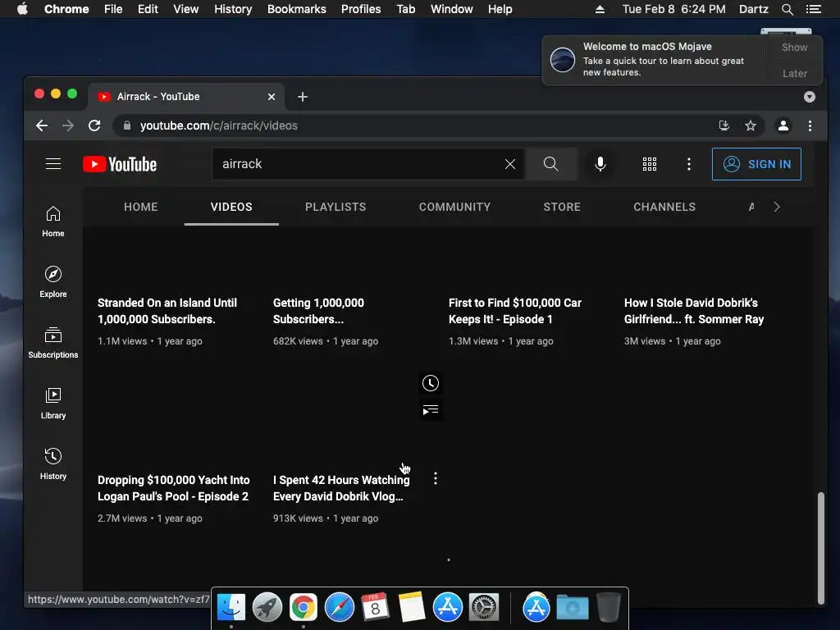Open the CHANNELS tab
Image resolution: width=840 pixels, height=630 pixels.
tap(664, 207)
